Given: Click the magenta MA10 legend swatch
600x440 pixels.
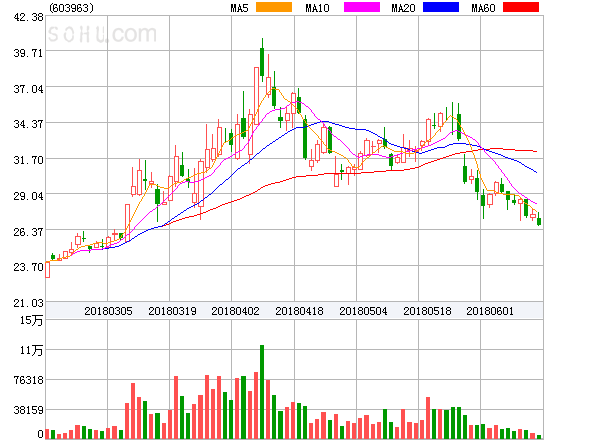Looking at the screenshot, I should pos(362,7).
